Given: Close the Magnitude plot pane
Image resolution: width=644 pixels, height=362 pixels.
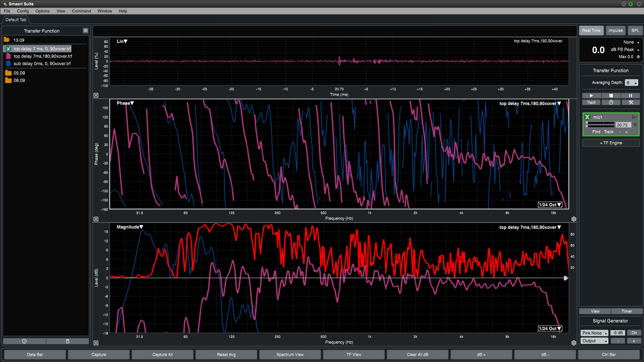Looking at the screenshot, I should point(96,343).
